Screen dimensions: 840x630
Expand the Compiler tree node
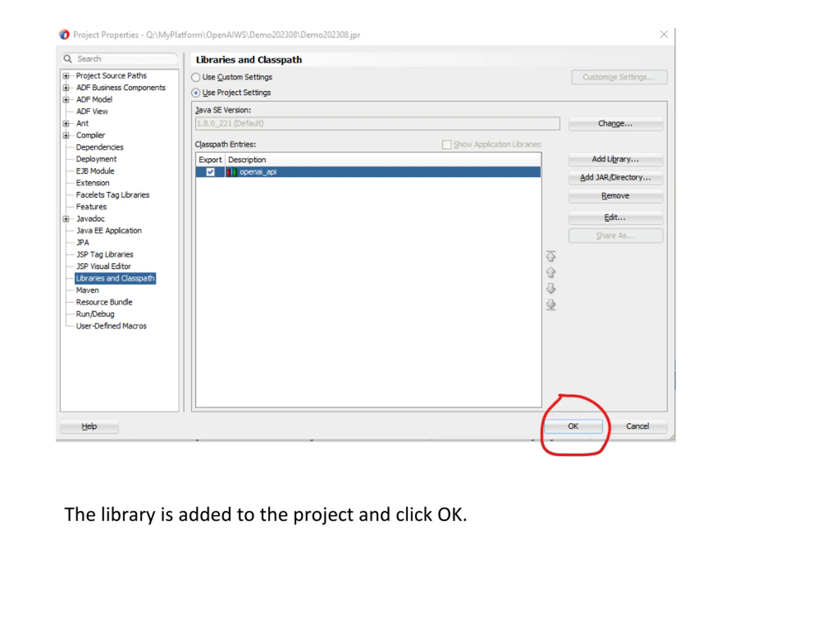tap(66, 136)
